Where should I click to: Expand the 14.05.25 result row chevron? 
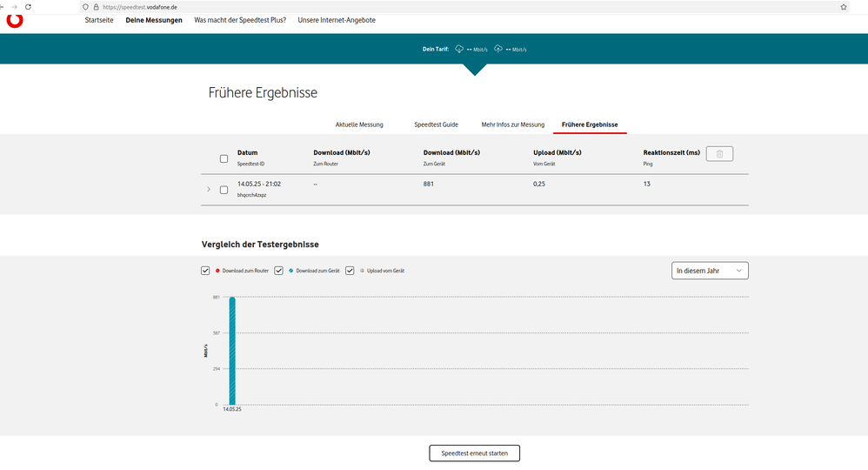208,189
